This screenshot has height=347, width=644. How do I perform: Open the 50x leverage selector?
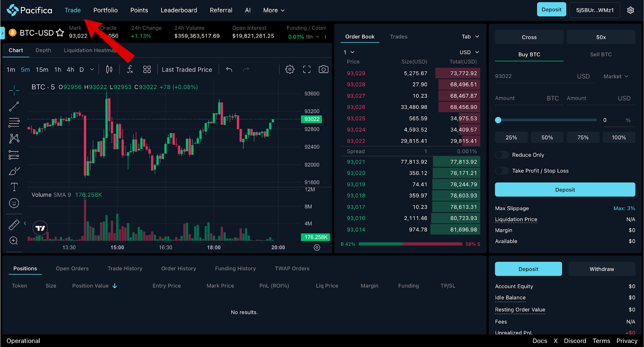pyautogui.click(x=601, y=37)
